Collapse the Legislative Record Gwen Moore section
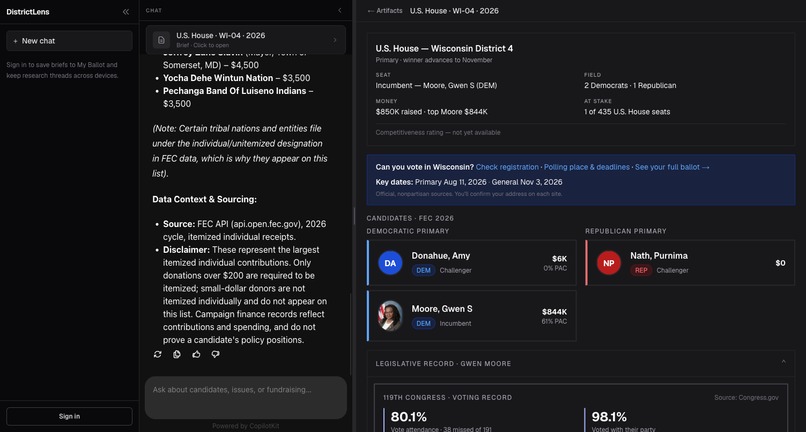806x432 pixels. 783,362
